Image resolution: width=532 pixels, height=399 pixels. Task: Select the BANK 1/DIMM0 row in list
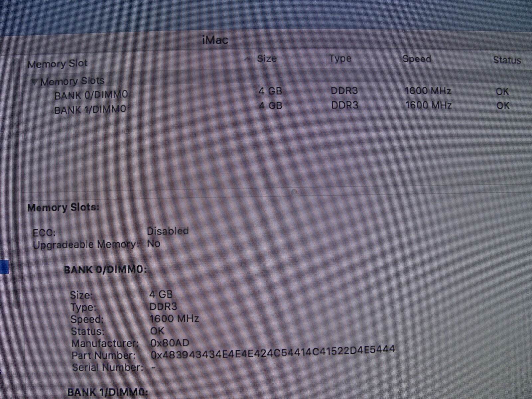pos(90,109)
